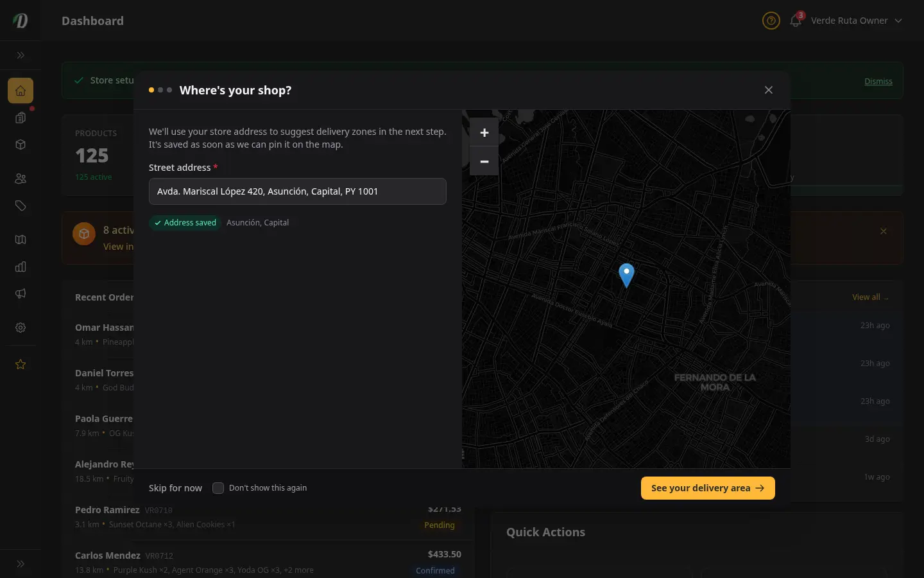The image size is (924, 578).
Task: Focus the Street address input field
Action: pos(298,191)
